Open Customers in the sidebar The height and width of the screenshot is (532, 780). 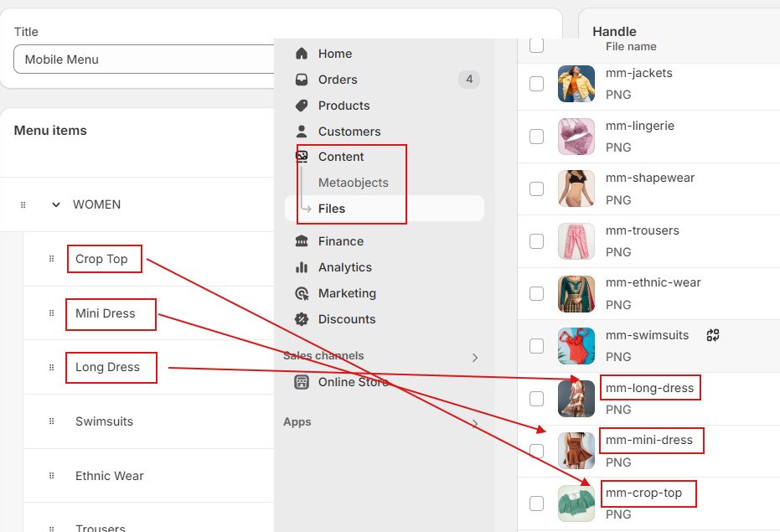pyautogui.click(x=349, y=132)
